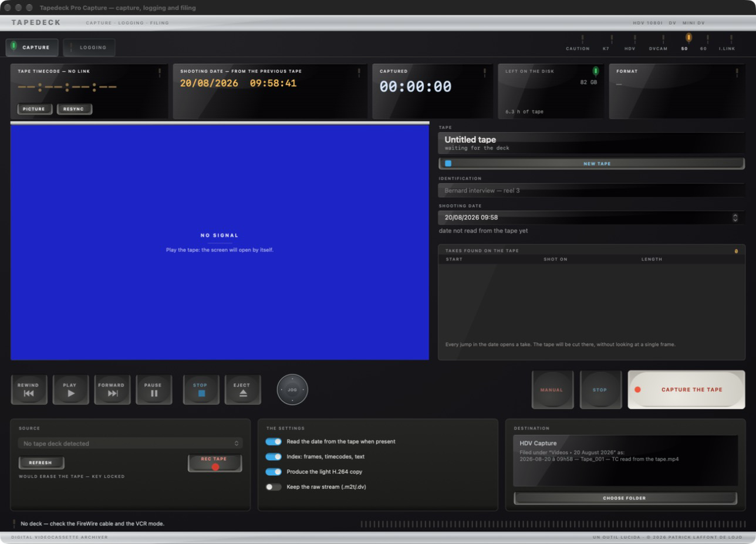Toggle 'Read the date from the tape when present'
This screenshot has height=544, width=756.
(274, 441)
